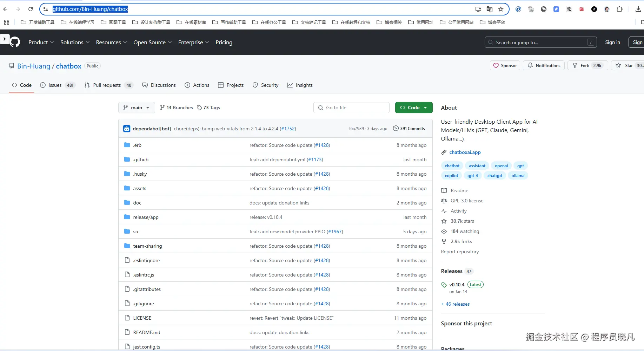Click the ollama topic tag
Screen dimensions: 644x351
[518, 176]
